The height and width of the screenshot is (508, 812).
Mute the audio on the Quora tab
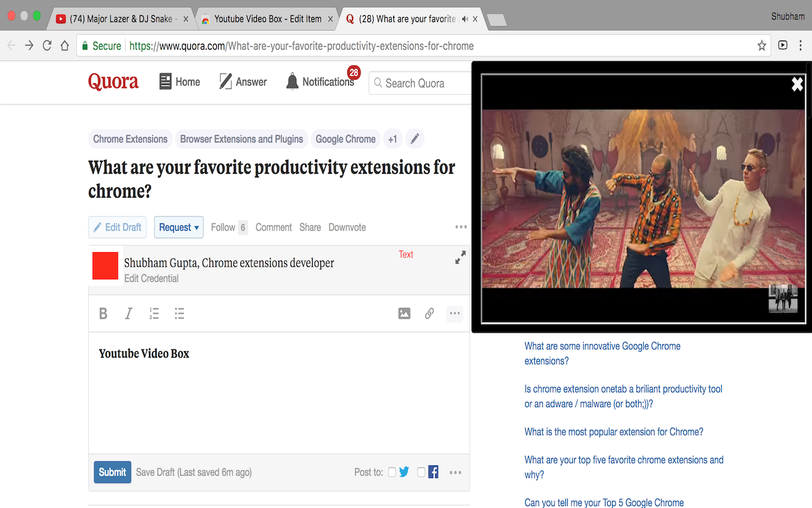pyautogui.click(x=465, y=19)
